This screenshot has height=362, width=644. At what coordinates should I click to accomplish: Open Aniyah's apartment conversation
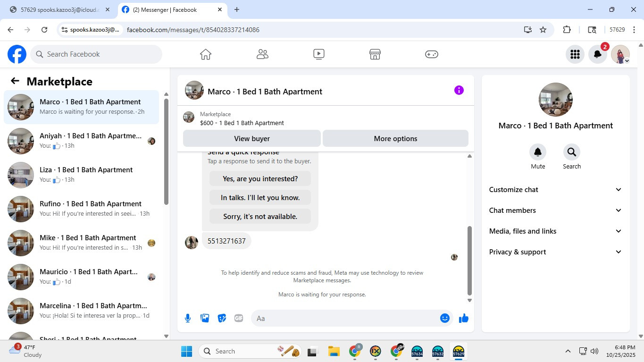82,141
